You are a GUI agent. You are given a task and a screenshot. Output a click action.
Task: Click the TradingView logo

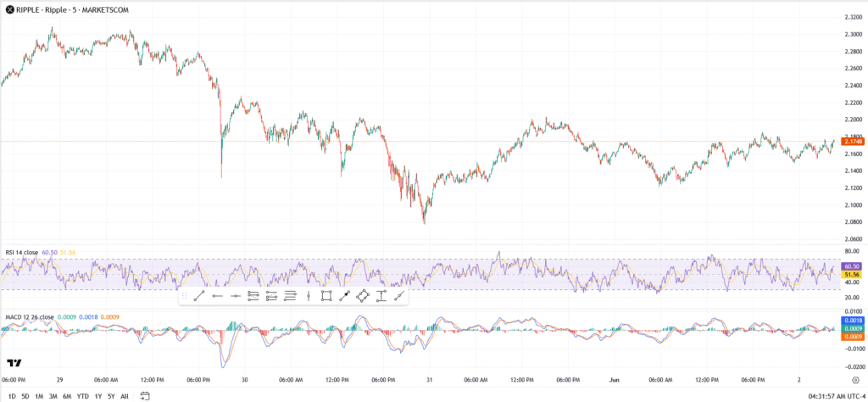[13, 363]
